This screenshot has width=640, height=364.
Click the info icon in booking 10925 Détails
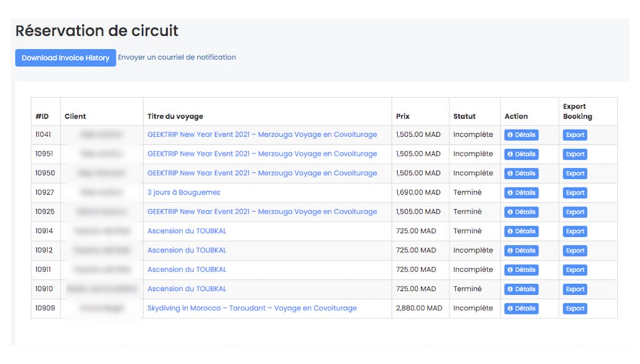point(511,212)
